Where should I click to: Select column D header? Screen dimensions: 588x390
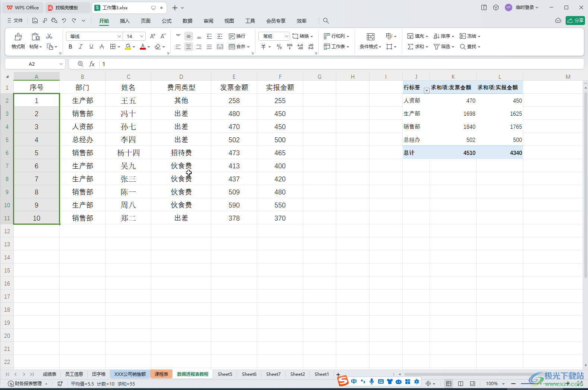click(x=181, y=77)
